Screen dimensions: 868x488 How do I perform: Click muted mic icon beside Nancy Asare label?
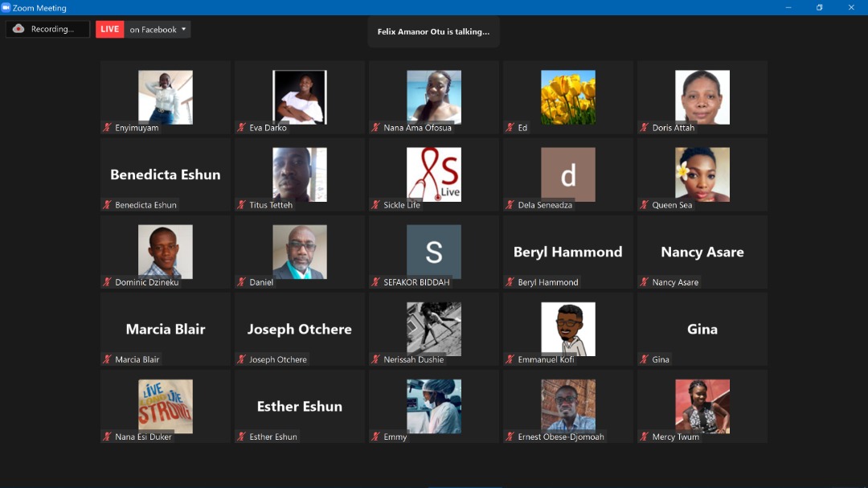[645, 282]
